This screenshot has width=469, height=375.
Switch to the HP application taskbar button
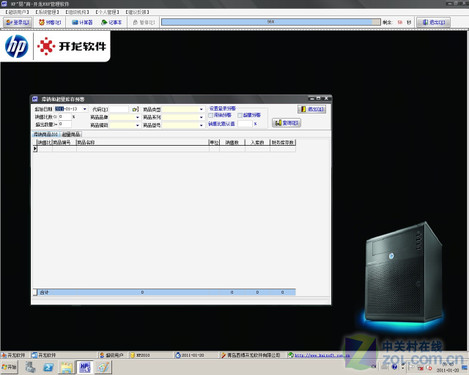[x=84, y=367]
